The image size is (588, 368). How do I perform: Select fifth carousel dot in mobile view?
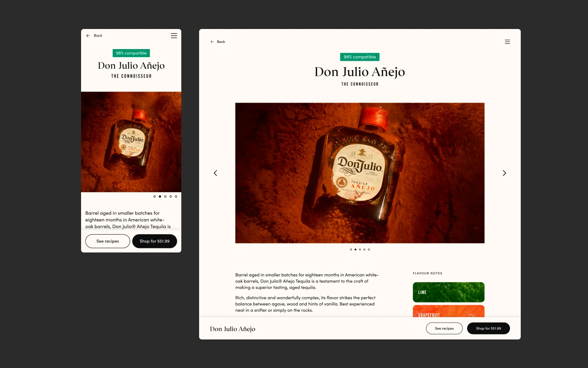click(x=176, y=196)
